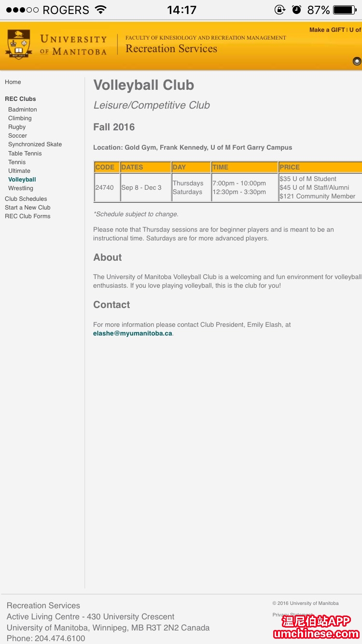This screenshot has width=362, height=644.
Task: Tap the alarm clock status icon
Action: [x=296, y=10]
